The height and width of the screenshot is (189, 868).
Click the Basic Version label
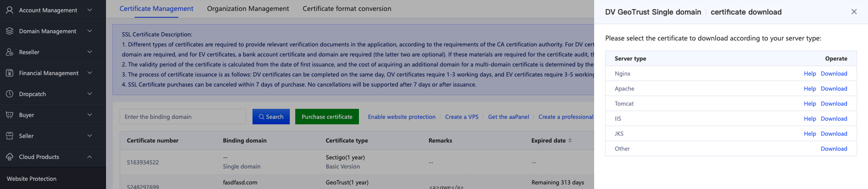(343, 166)
